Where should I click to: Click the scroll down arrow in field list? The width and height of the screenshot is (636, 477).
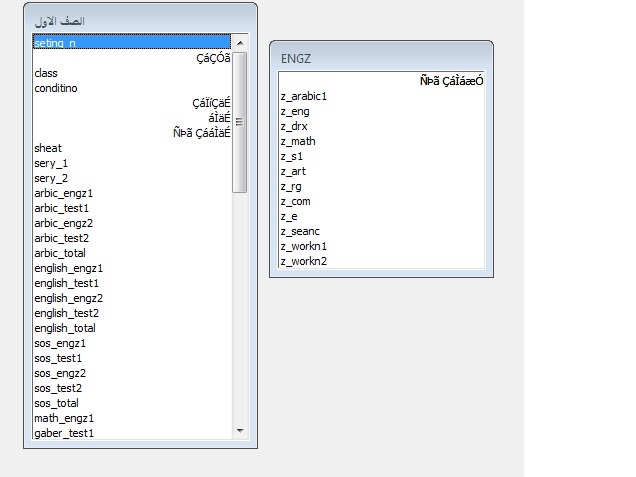click(240, 431)
